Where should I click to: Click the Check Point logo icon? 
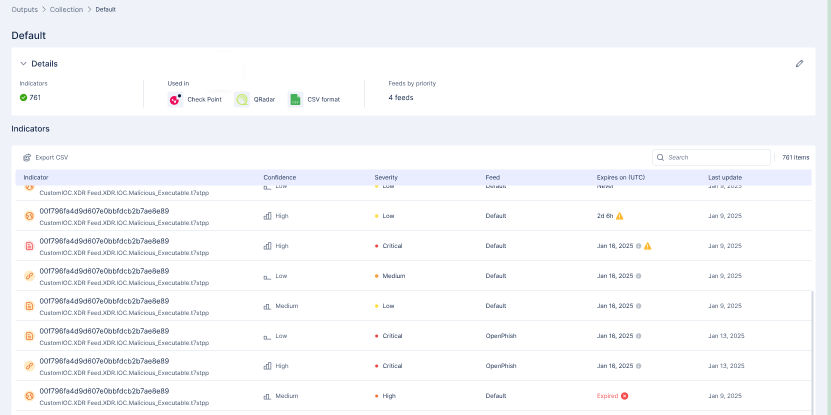click(x=175, y=99)
